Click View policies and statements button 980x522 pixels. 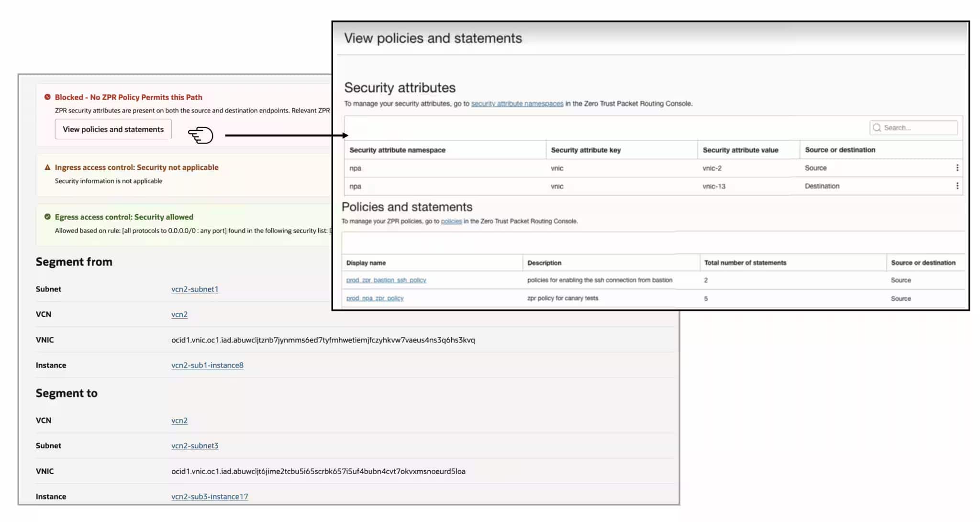[x=113, y=129]
